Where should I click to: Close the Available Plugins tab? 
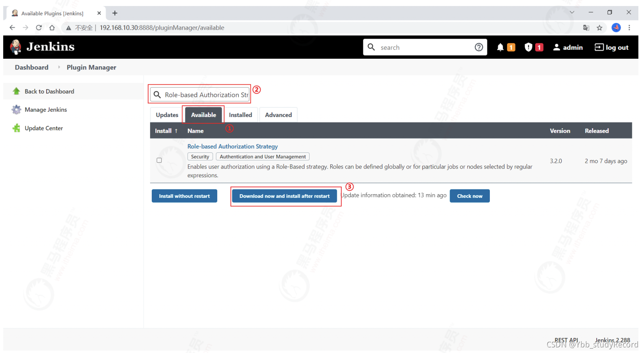[x=99, y=13]
